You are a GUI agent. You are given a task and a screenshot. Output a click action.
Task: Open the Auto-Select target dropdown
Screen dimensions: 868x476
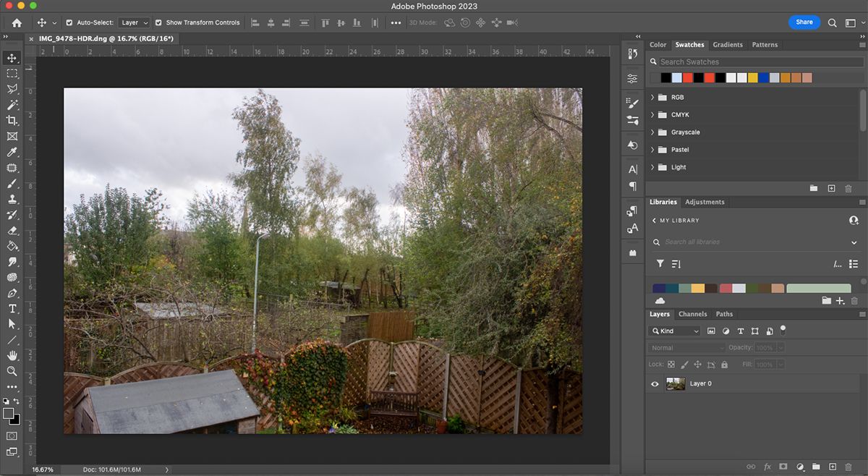[x=134, y=22]
